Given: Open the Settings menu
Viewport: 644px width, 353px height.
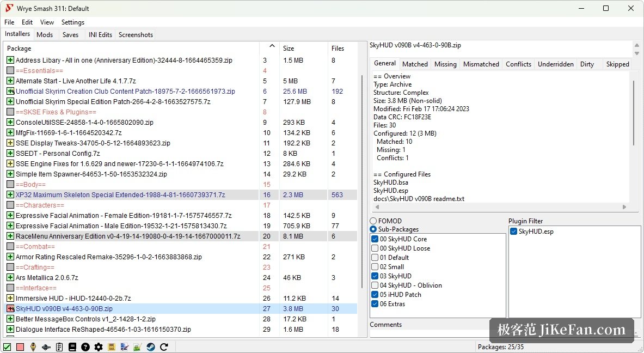Looking at the screenshot, I should pos(73,22).
